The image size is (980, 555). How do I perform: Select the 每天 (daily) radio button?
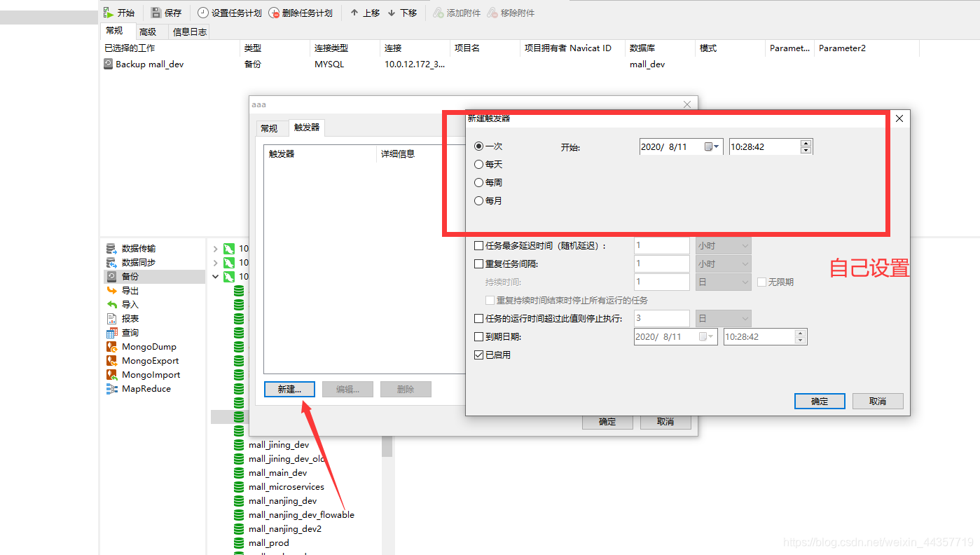click(479, 165)
